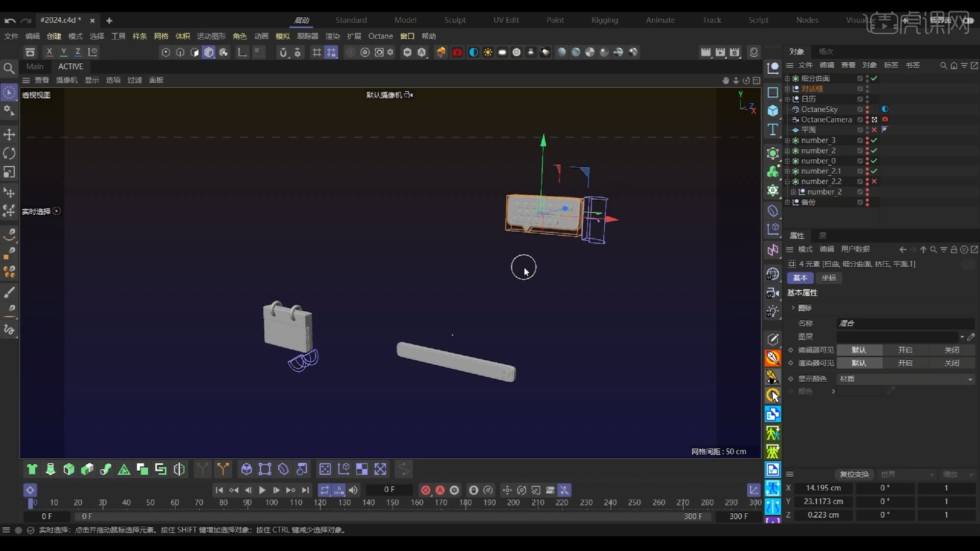Toggle visibility dots for number_0
This screenshot has width=980, height=551.
867,161
